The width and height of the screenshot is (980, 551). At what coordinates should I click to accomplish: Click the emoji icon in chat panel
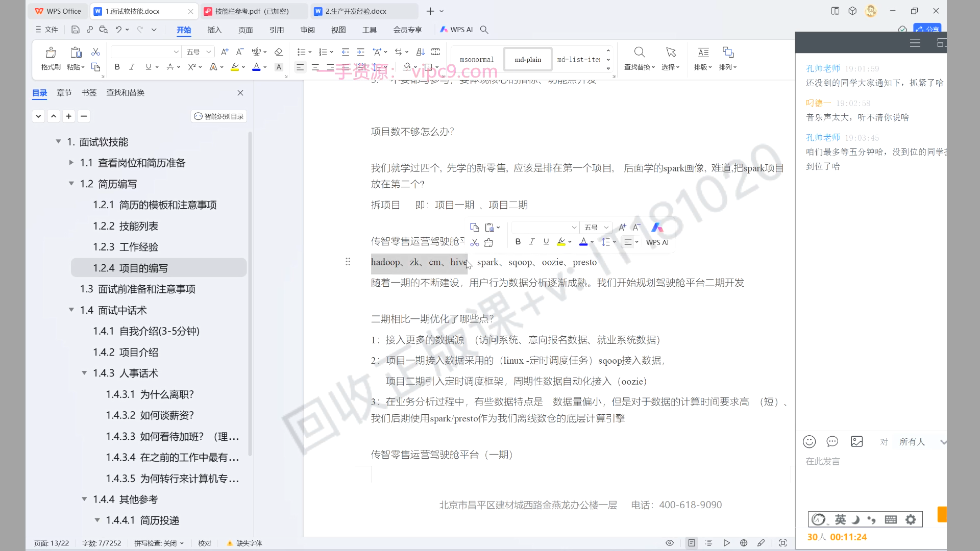809,442
